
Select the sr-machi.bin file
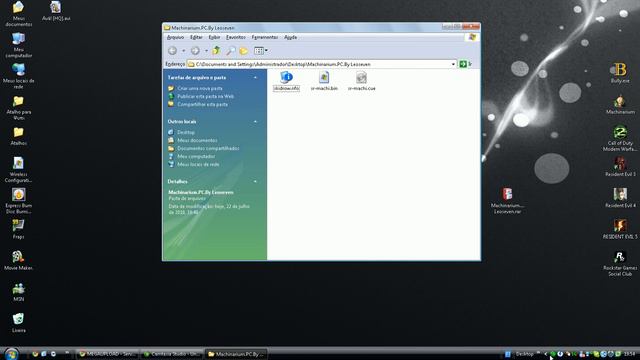click(324, 81)
